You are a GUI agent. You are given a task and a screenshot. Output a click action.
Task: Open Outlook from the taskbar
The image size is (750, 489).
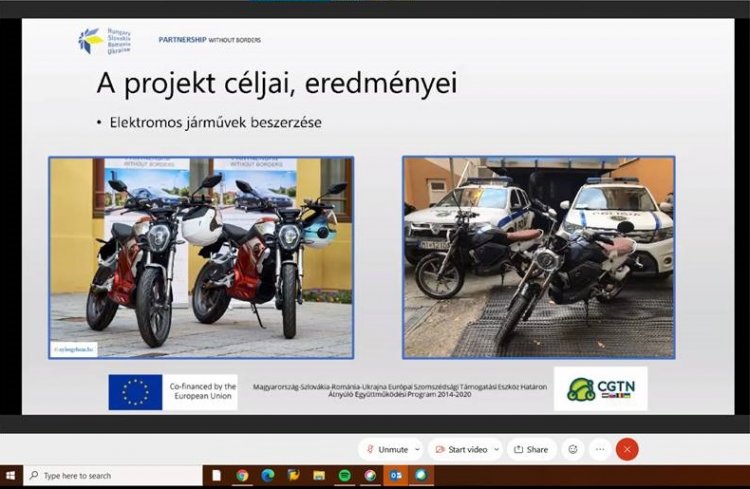(395, 476)
